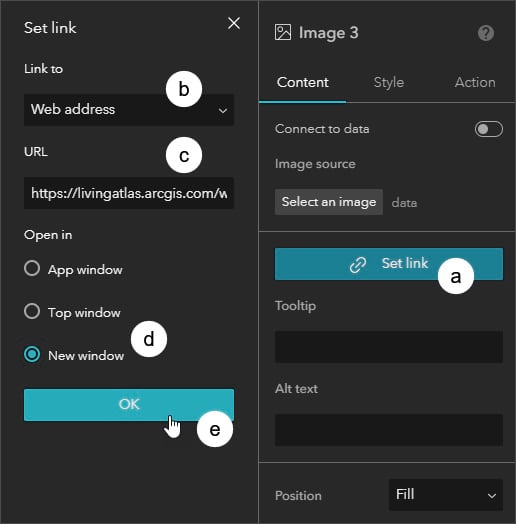
Task: Open the Link to dropdown showing Web address
Action: pos(129,110)
